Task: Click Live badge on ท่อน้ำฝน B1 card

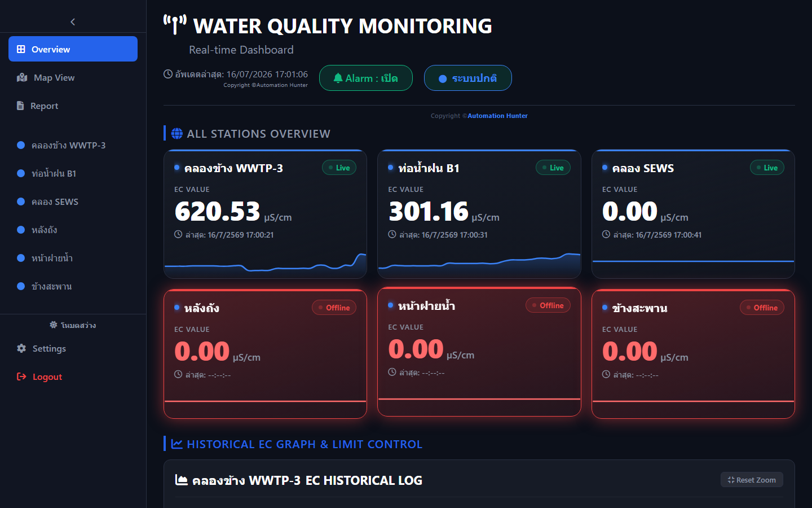Action: [553, 168]
